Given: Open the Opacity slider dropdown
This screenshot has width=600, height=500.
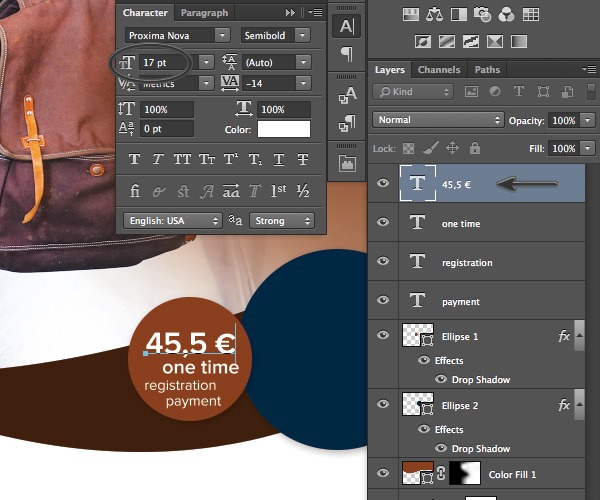Looking at the screenshot, I should [588, 121].
